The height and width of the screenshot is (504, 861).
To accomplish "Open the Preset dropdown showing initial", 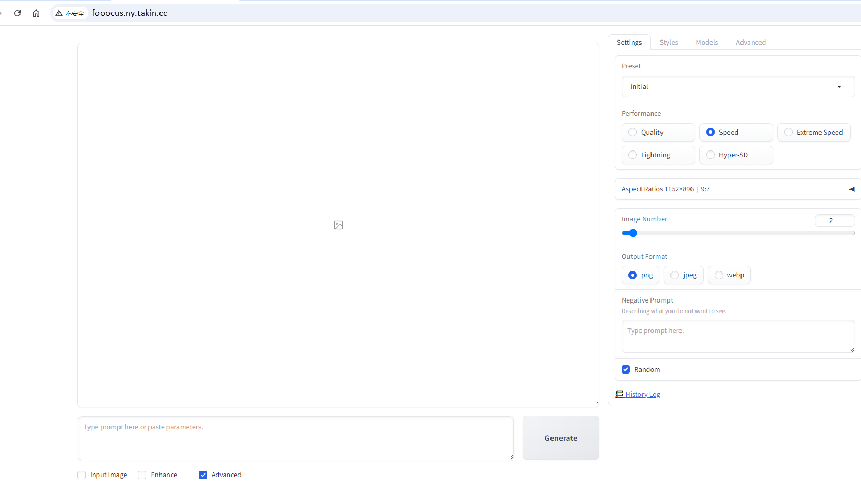I will click(737, 87).
